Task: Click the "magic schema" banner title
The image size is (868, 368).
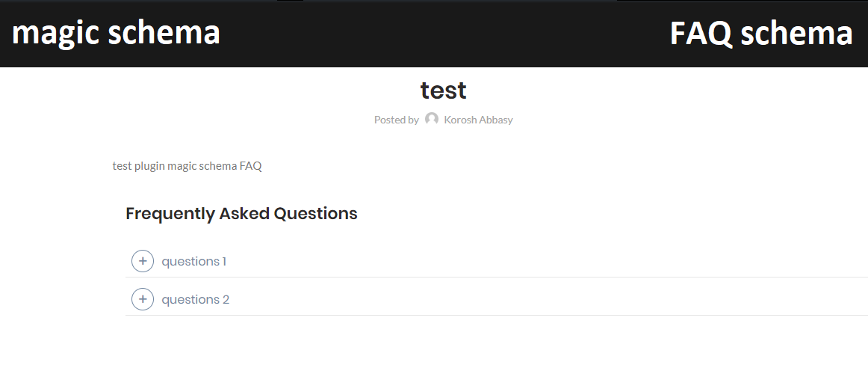Action: tap(117, 33)
